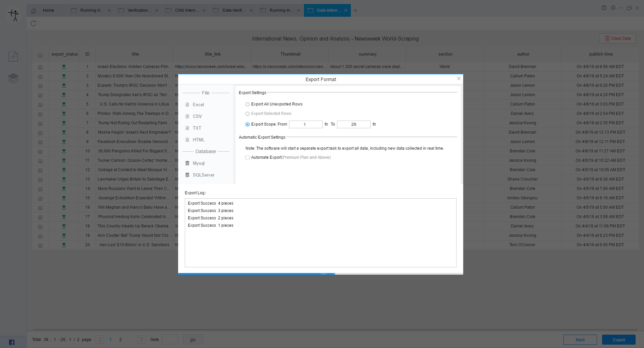Image resolution: width=644 pixels, height=348 pixels.
Task: Open the task list layers icon
Action: 13,78
